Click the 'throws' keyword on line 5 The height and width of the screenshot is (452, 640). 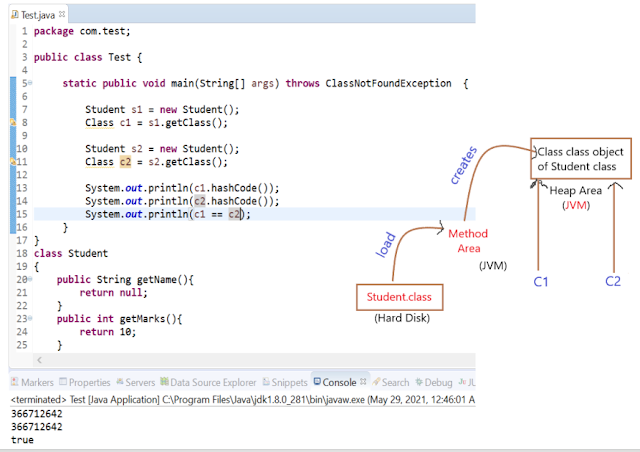[302, 83]
